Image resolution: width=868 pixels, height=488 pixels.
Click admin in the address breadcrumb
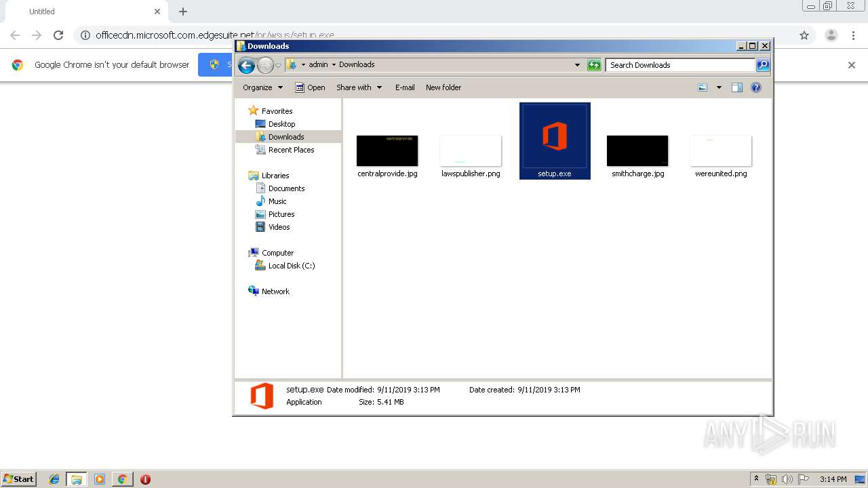click(318, 65)
